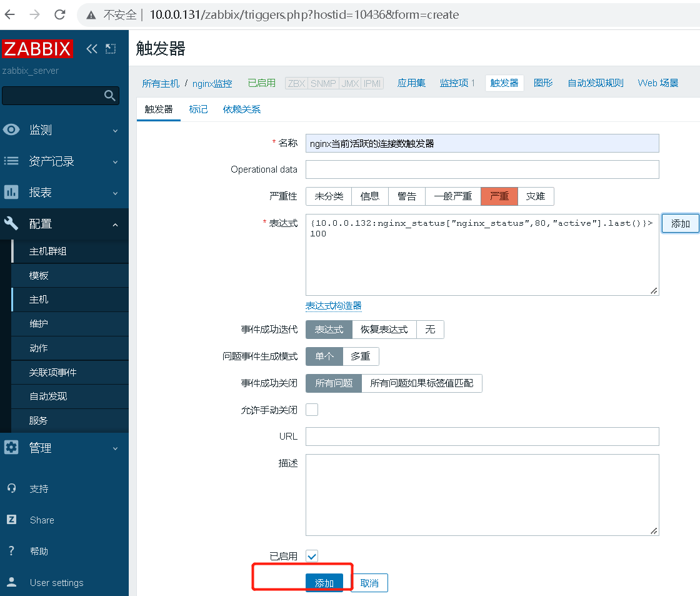
Task: Go forward with browser forward arrow
Action: [x=34, y=15]
